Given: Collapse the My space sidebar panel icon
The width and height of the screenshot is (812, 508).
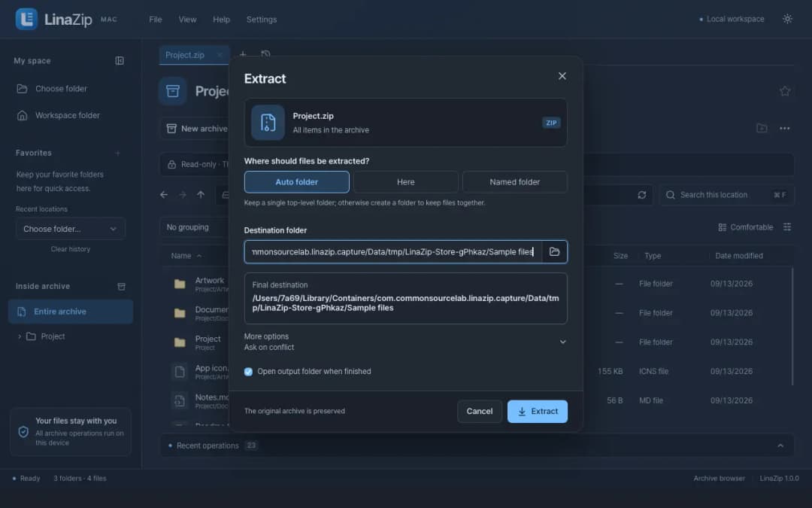Looking at the screenshot, I should point(119,61).
